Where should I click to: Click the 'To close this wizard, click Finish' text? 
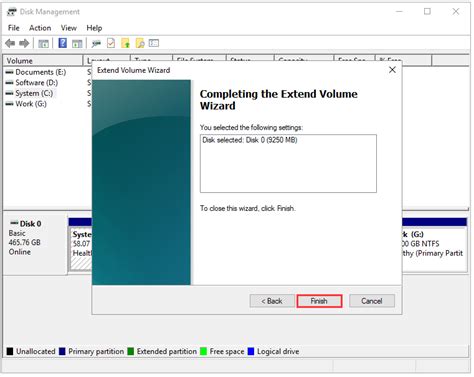point(248,208)
